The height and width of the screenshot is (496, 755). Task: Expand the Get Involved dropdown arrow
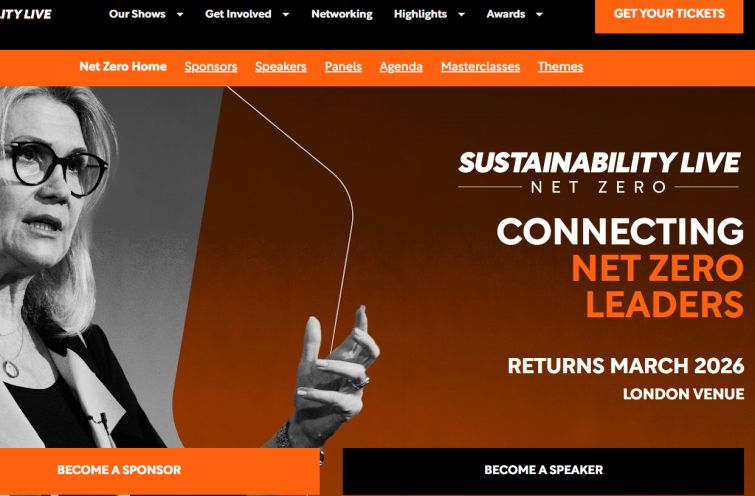tap(286, 14)
